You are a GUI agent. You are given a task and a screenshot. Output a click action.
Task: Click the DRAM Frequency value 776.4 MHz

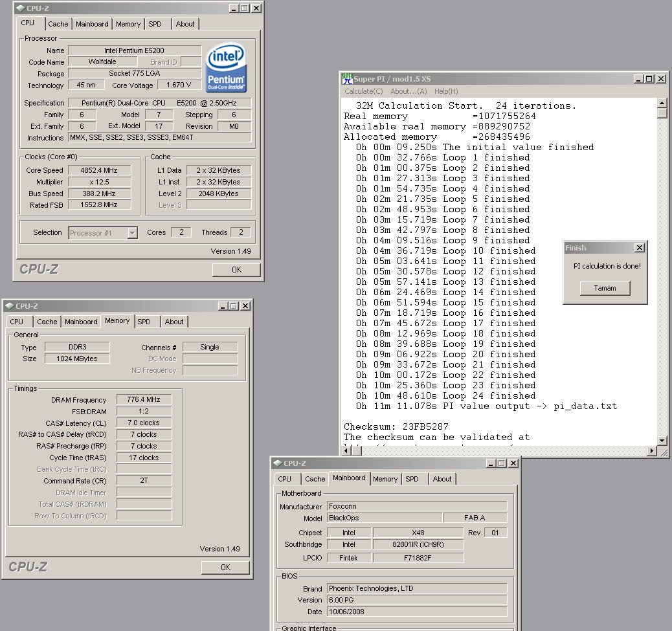tap(144, 399)
